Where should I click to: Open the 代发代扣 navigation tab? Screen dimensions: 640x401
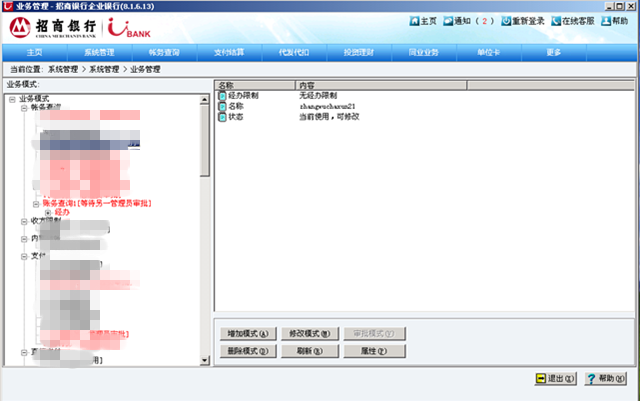pos(294,53)
